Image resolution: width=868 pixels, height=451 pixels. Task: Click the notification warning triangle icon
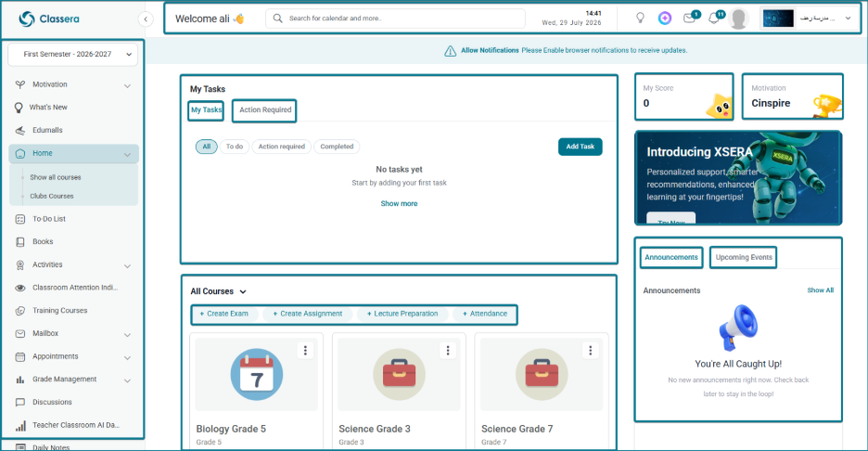point(450,51)
